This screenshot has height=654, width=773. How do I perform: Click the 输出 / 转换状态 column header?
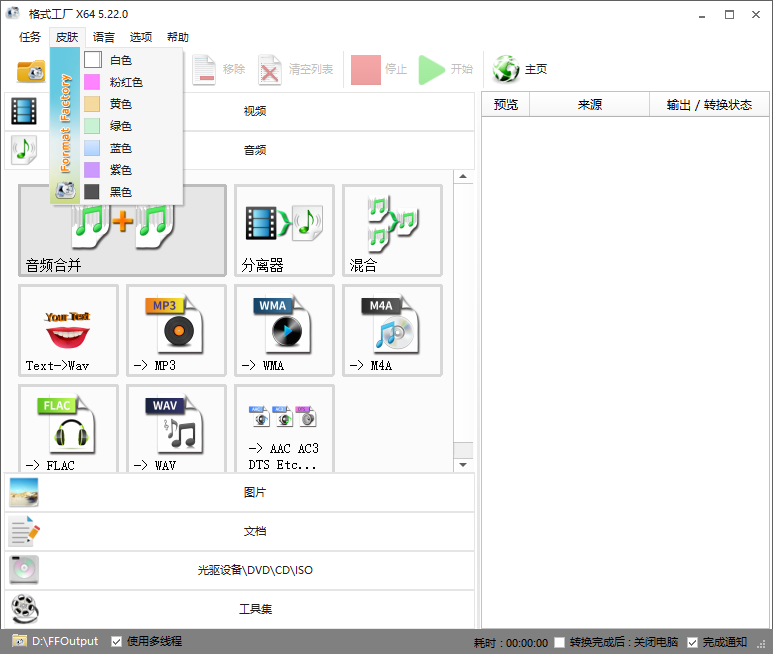(709, 104)
